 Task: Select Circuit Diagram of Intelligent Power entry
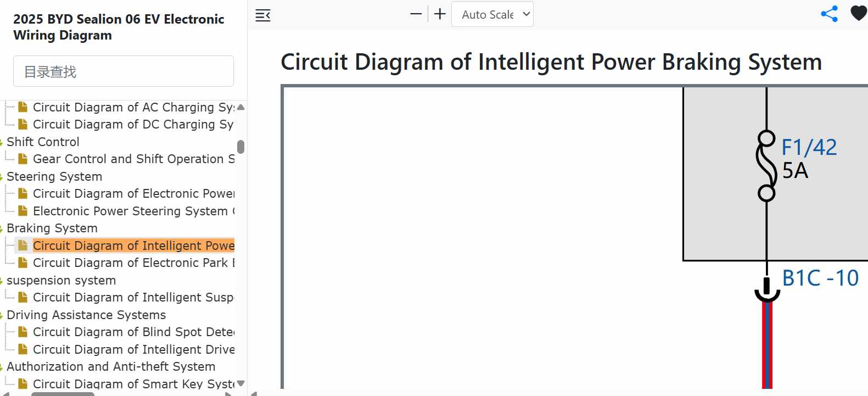pos(133,246)
